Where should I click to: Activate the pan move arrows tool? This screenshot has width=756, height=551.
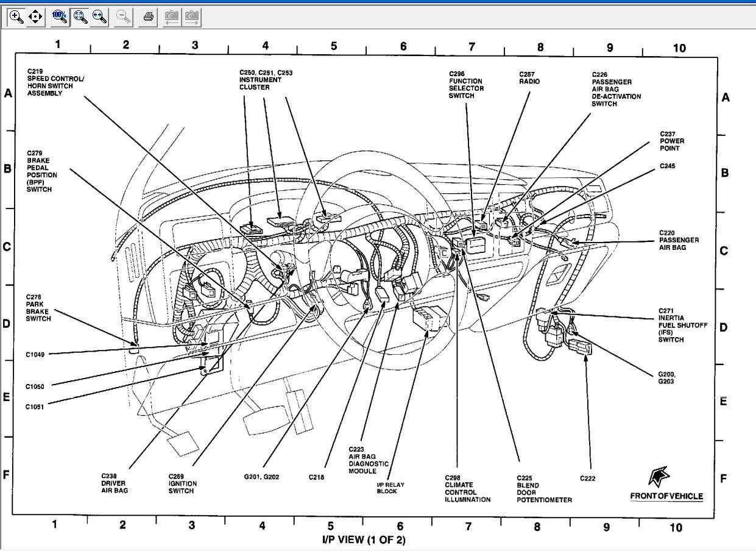click(35, 17)
